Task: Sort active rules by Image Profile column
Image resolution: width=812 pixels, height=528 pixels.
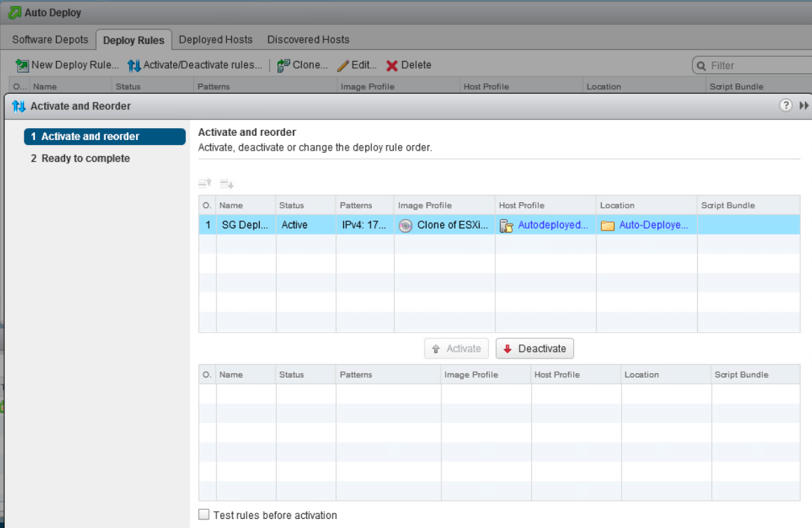Action: click(444, 205)
